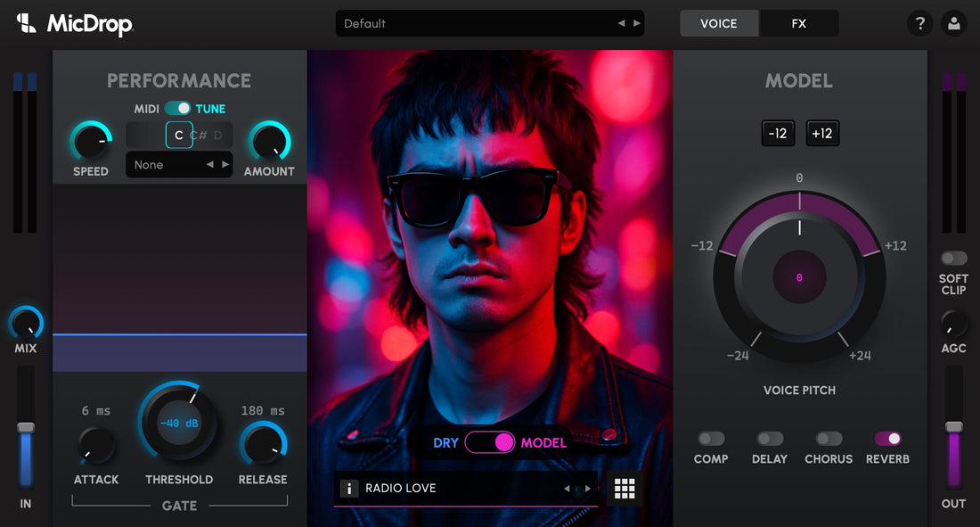Enable the CHORUS effect
The width and height of the screenshot is (980, 527).
[828, 438]
